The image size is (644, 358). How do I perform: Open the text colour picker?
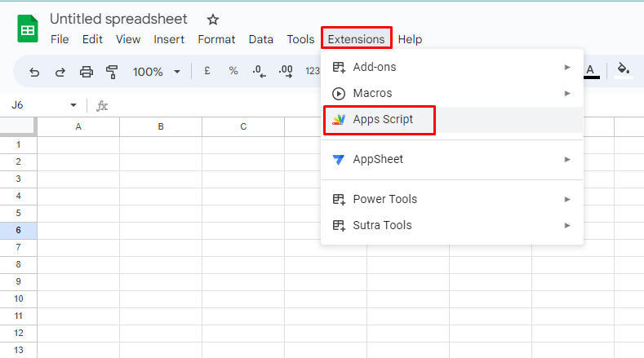[x=591, y=71]
